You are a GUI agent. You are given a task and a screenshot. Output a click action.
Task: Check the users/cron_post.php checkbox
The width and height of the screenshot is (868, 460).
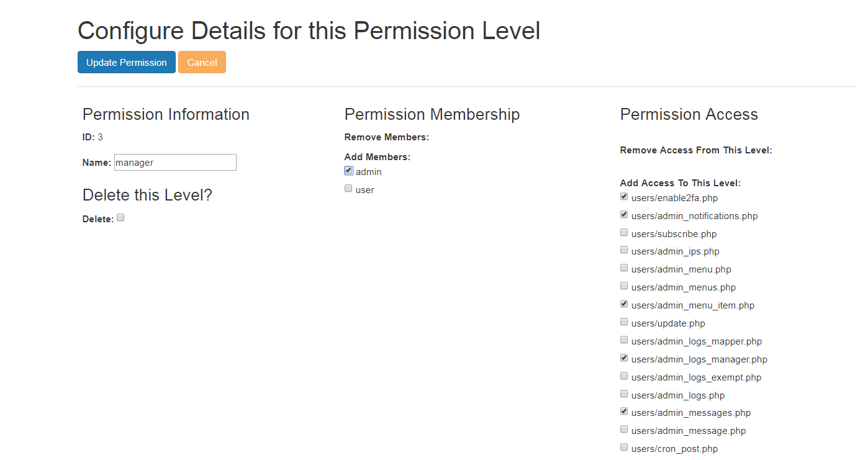pos(624,448)
